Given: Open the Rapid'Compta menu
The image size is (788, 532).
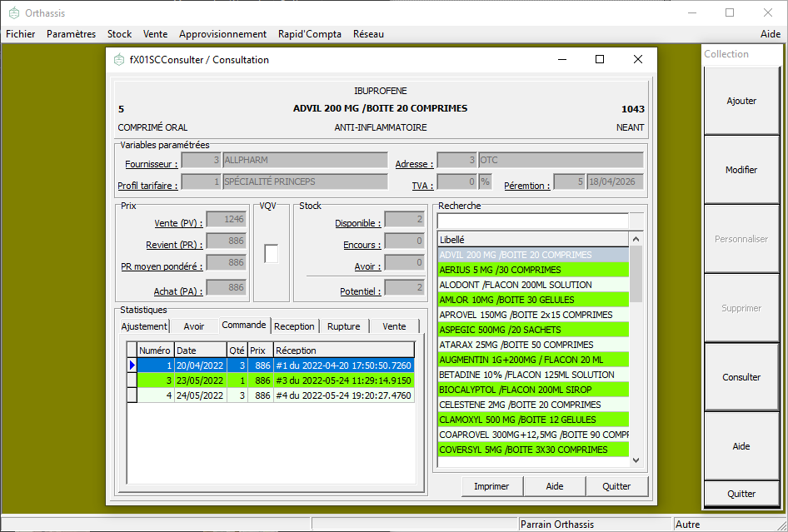Looking at the screenshot, I should [x=310, y=34].
